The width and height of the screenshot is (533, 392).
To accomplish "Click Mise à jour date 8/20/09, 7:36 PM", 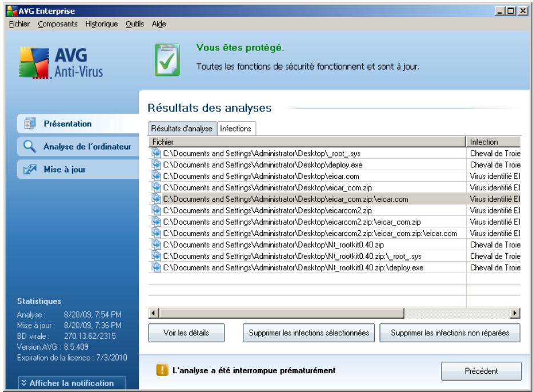I will tap(93, 325).
